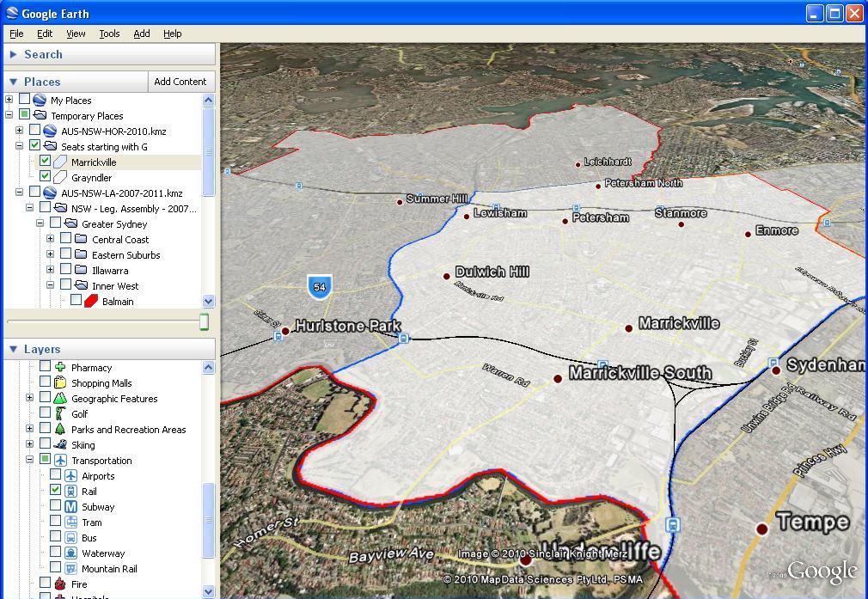The height and width of the screenshot is (599, 868).
Task: Click the Parks and Recreation tree icon
Action: click(x=60, y=429)
